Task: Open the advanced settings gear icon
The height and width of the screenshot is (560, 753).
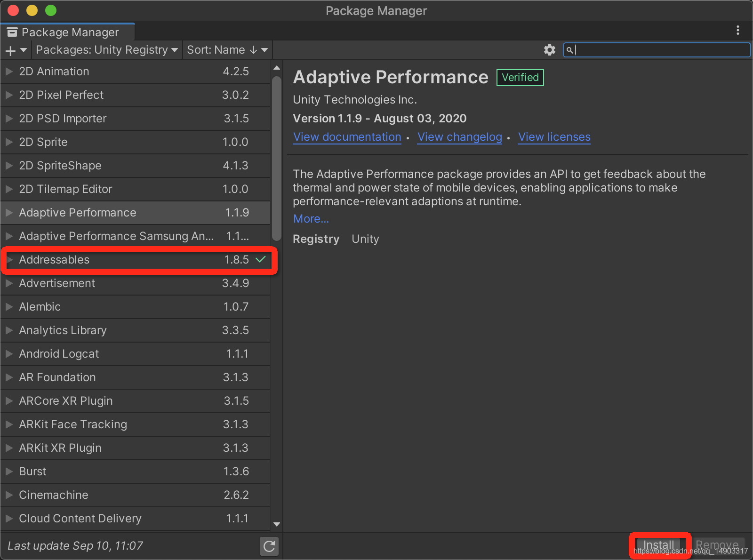Action: (x=549, y=50)
